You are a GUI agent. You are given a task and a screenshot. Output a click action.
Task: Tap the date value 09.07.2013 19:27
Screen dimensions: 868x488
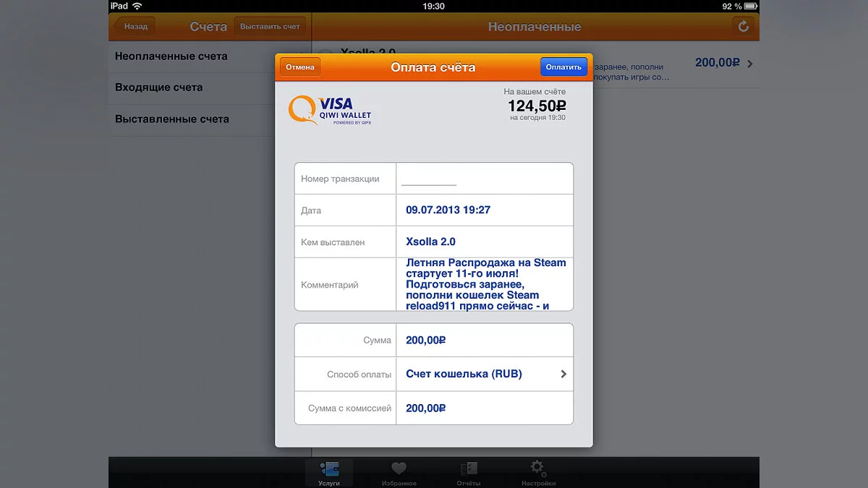click(448, 210)
